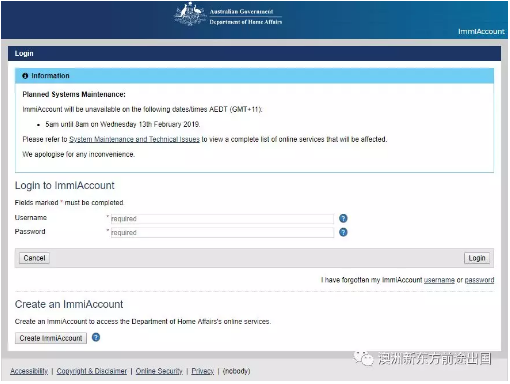Image resolution: width=510 pixels, height=384 pixels.
Task: Click the Create ImmiAccount button
Action: coord(51,338)
